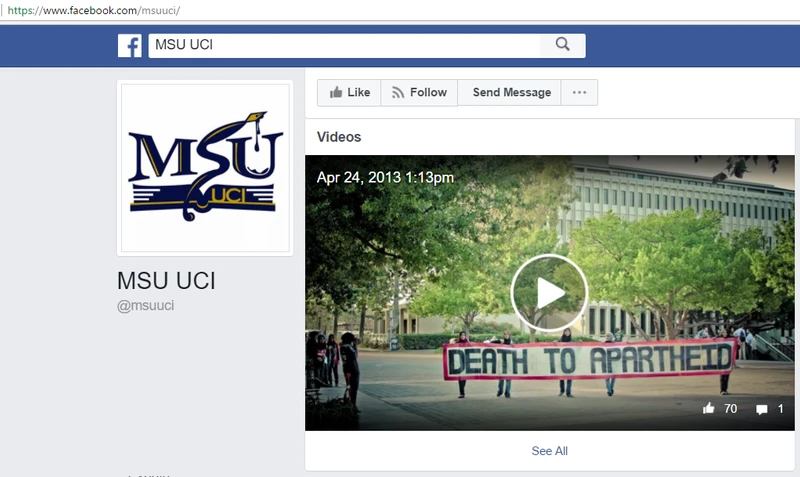This screenshot has height=477, width=800.
Task: Open the three-dot more options menu
Action: [579, 92]
